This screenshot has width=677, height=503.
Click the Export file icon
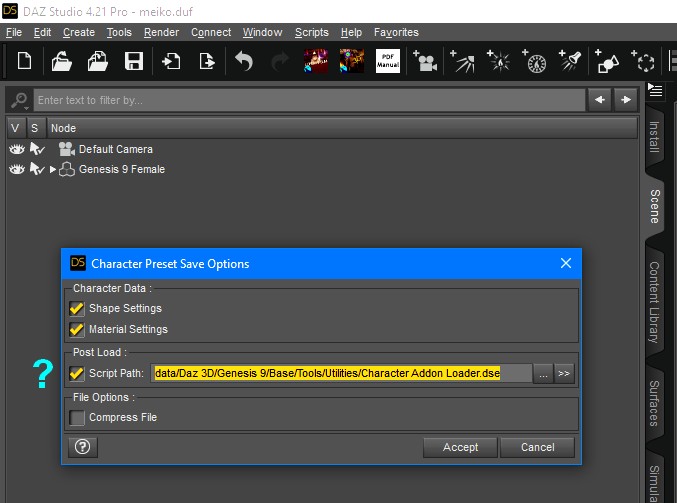point(207,61)
